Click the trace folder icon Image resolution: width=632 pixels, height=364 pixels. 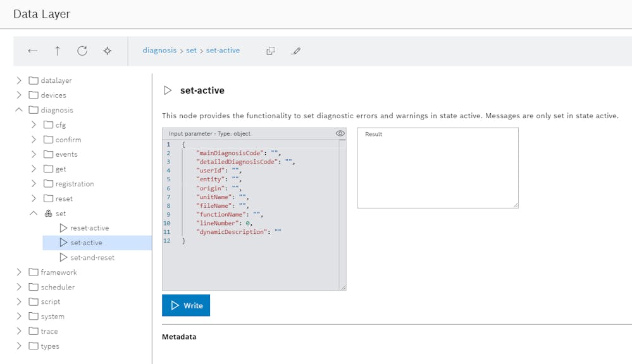click(x=34, y=331)
